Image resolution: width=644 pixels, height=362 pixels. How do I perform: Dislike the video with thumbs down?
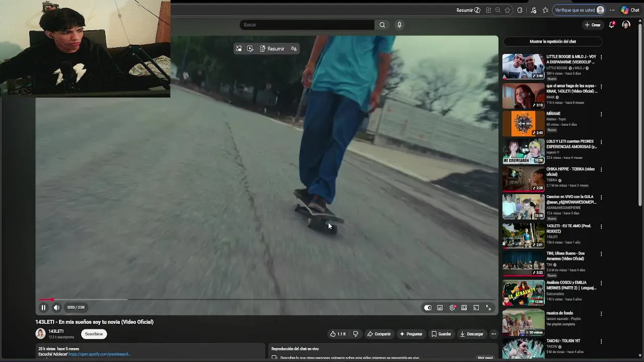click(355, 334)
